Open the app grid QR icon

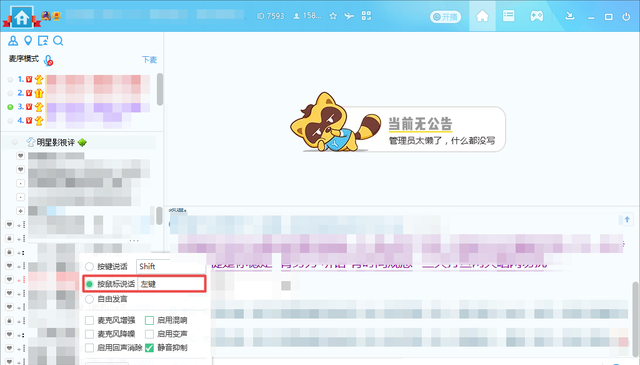point(366,16)
